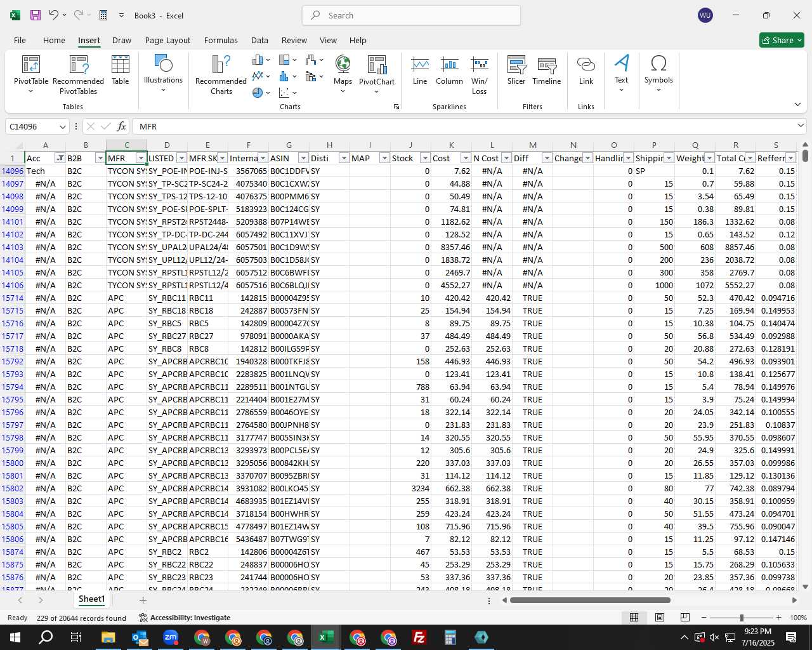Open the Cost column filter dropdown
This screenshot has height=650, width=812.
click(x=466, y=158)
